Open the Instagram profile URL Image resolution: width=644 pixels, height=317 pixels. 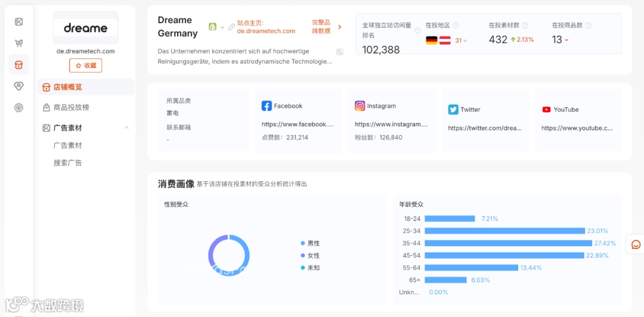(x=391, y=124)
